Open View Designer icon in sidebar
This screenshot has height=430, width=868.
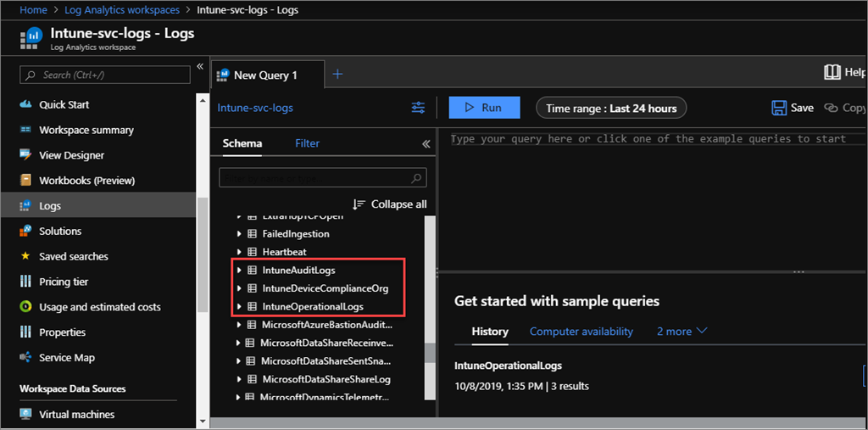click(x=25, y=155)
